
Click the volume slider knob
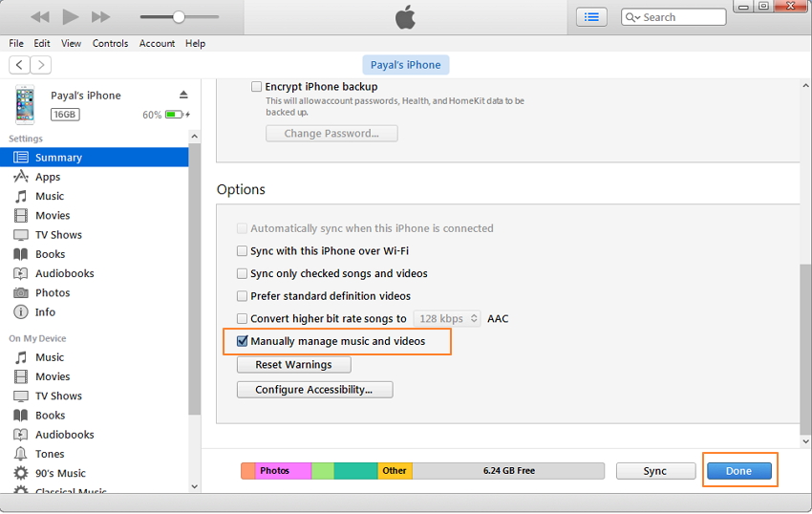click(179, 17)
